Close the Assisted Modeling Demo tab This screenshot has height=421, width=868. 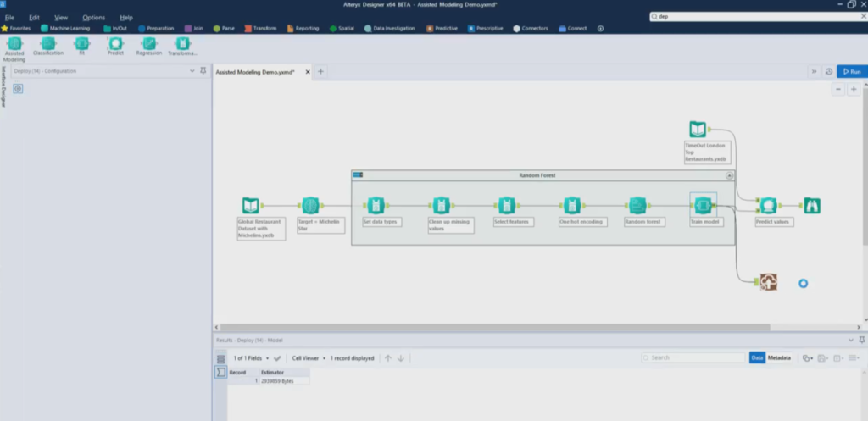tap(308, 72)
